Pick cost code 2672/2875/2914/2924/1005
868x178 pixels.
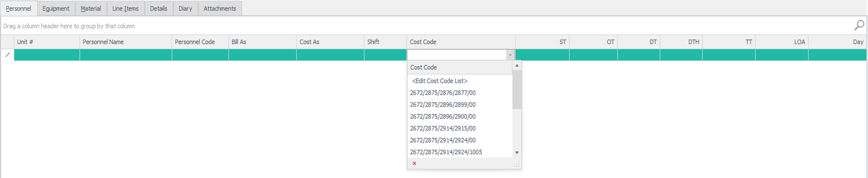click(446, 152)
